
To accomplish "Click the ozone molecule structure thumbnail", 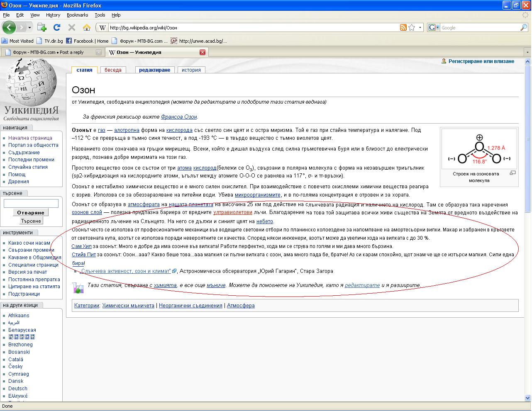I will (479, 148).
